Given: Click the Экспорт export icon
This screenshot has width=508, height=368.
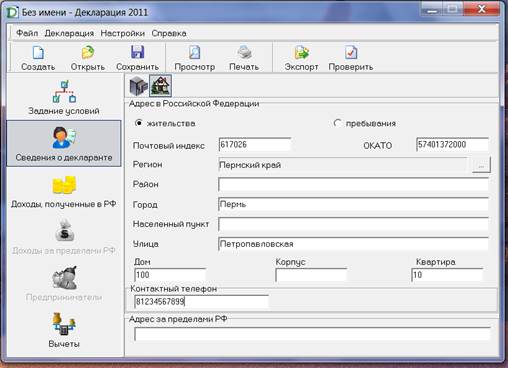Looking at the screenshot, I should pyautogui.click(x=302, y=52).
